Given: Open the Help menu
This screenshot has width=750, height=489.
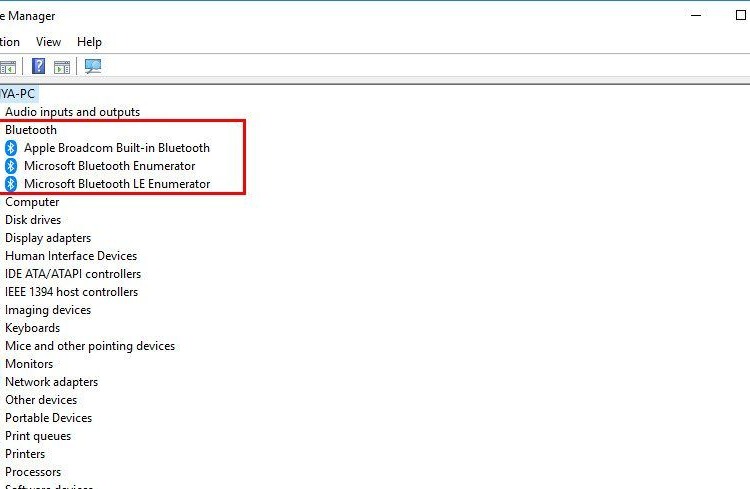Looking at the screenshot, I should tap(89, 42).
